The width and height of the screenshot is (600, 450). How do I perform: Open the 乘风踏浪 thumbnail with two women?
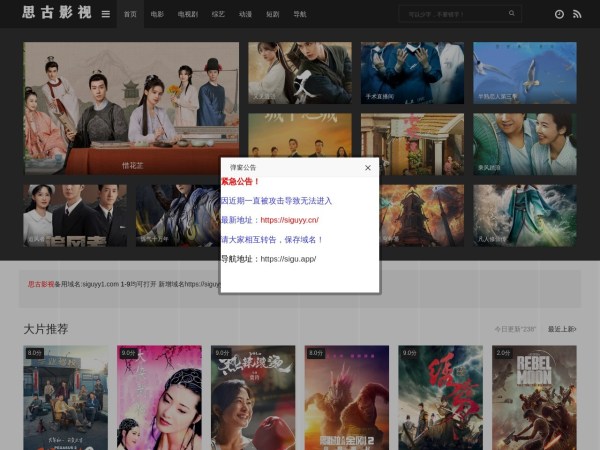tap(525, 144)
